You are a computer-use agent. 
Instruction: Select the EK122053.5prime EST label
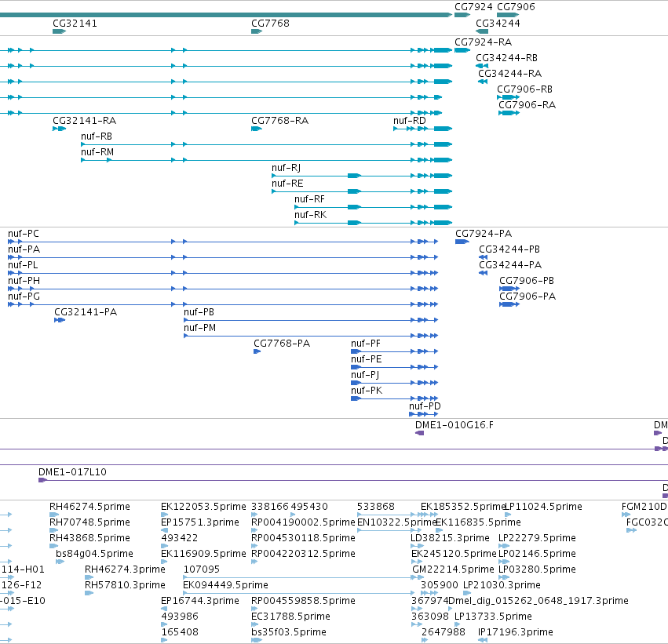pyautogui.click(x=203, y=507)
